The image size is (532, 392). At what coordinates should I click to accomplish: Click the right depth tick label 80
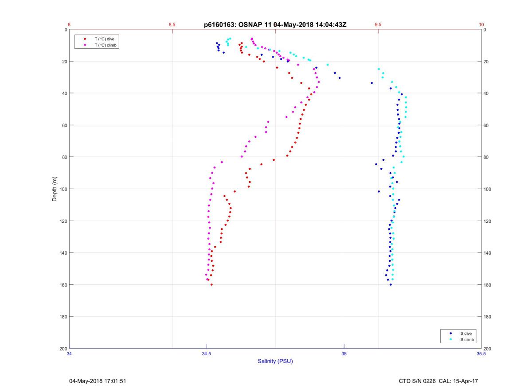click(x=486, y=157)
